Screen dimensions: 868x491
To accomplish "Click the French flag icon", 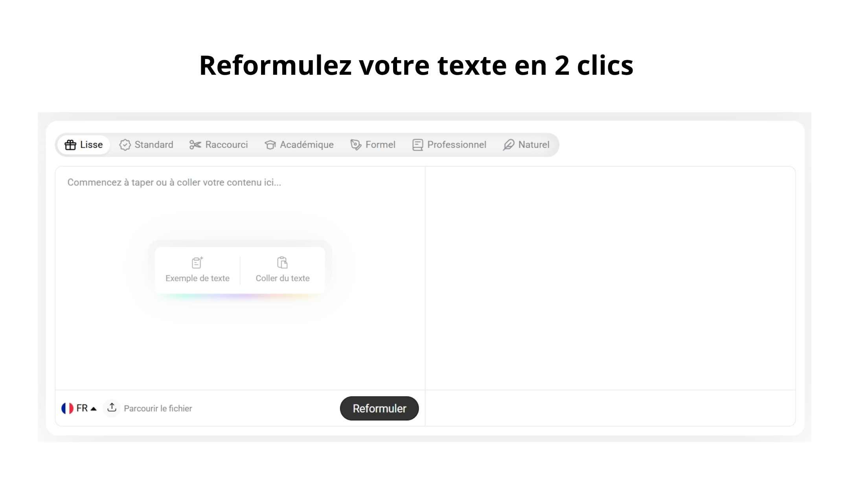I will point(67,408).
